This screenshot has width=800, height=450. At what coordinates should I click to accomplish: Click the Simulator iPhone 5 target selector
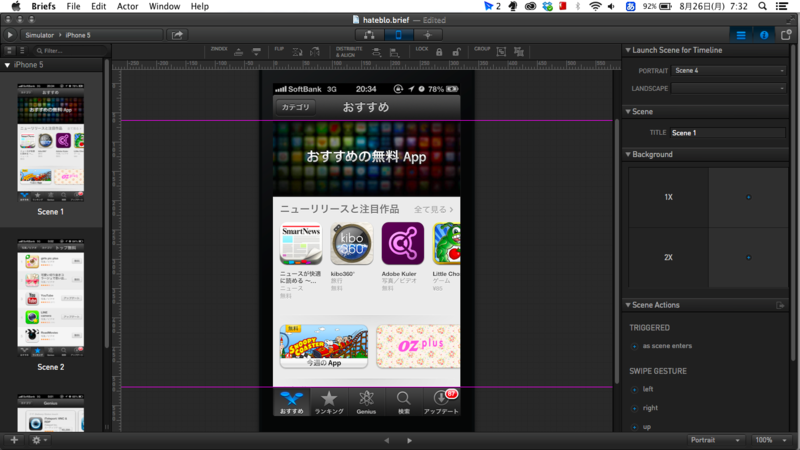tap(92, 35)
